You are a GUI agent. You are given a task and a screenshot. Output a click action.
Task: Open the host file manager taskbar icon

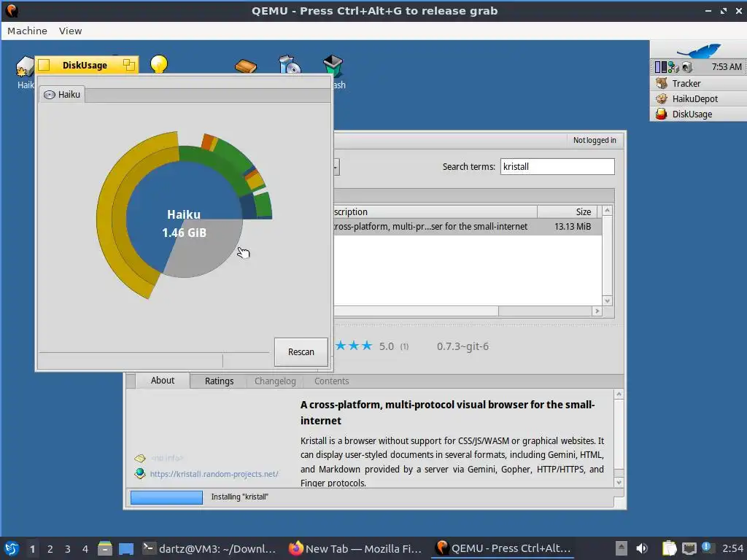105,548
